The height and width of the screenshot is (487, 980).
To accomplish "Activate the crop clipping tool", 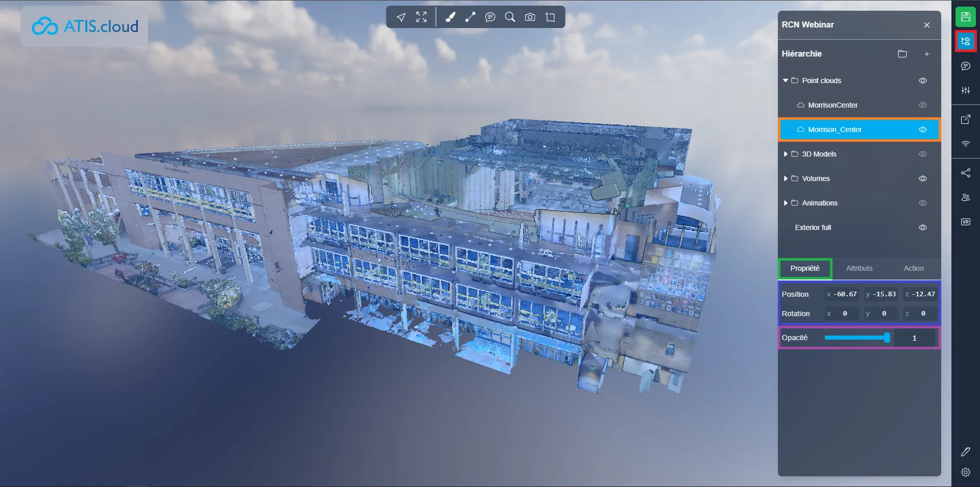I will pyautogui.click(x=550, y=17).
